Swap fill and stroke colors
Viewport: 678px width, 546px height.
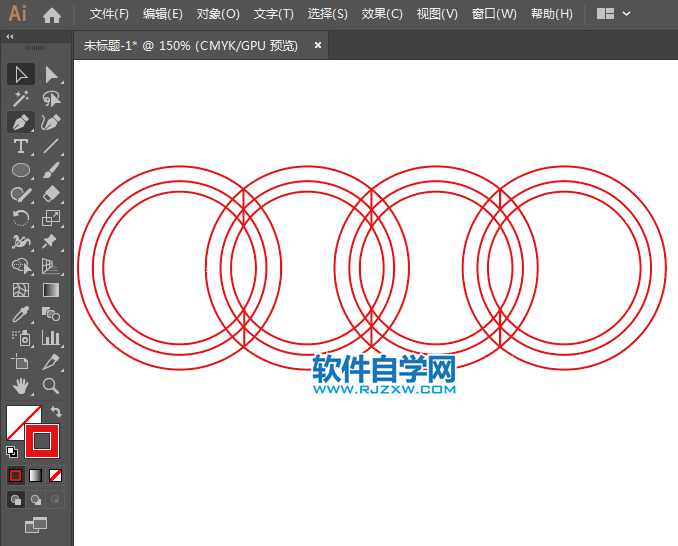point(56,411)
